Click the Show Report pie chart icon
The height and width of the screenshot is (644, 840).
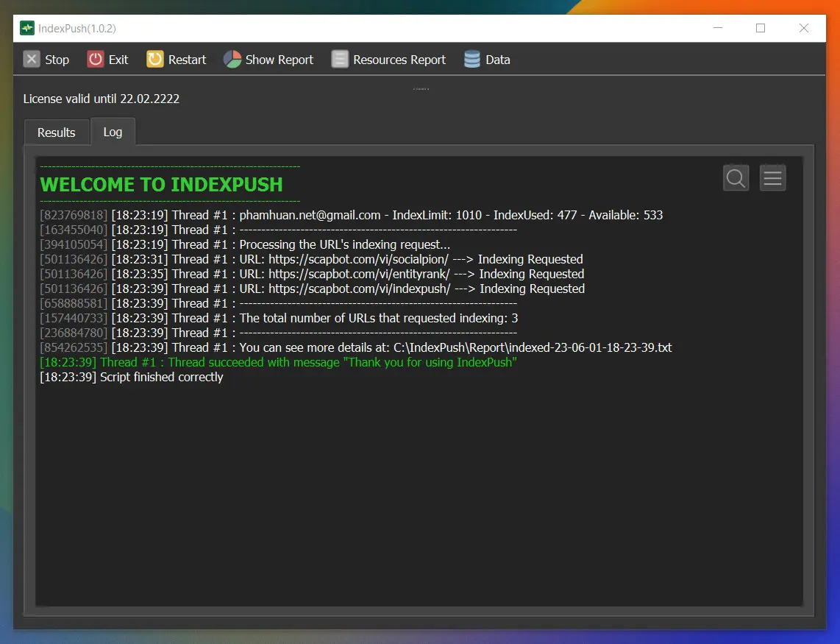[x=232, y=59]
